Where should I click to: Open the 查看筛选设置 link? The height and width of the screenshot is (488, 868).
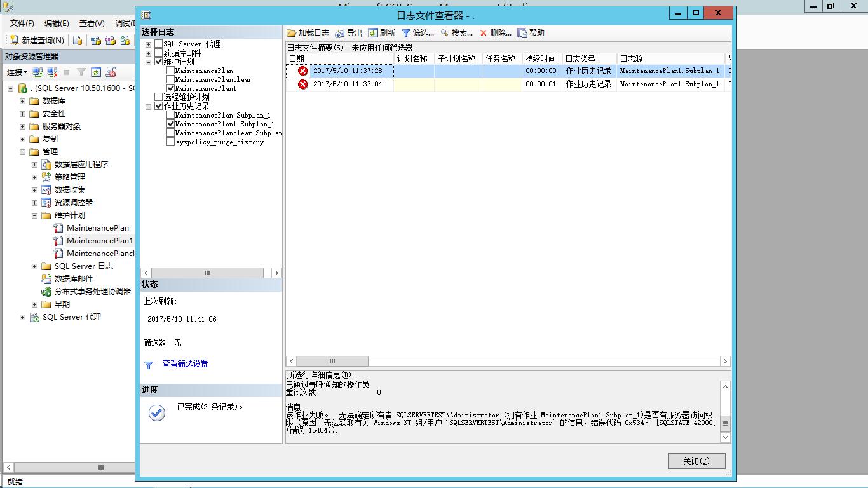pyautogui.click(x=185, y=363)
